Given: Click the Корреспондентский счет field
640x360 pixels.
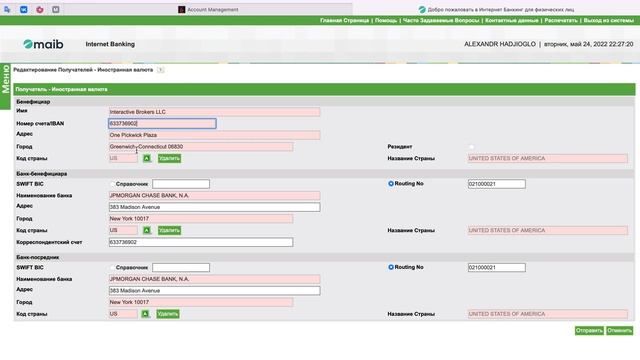Looking at the screenshot, I should (200, 242).
